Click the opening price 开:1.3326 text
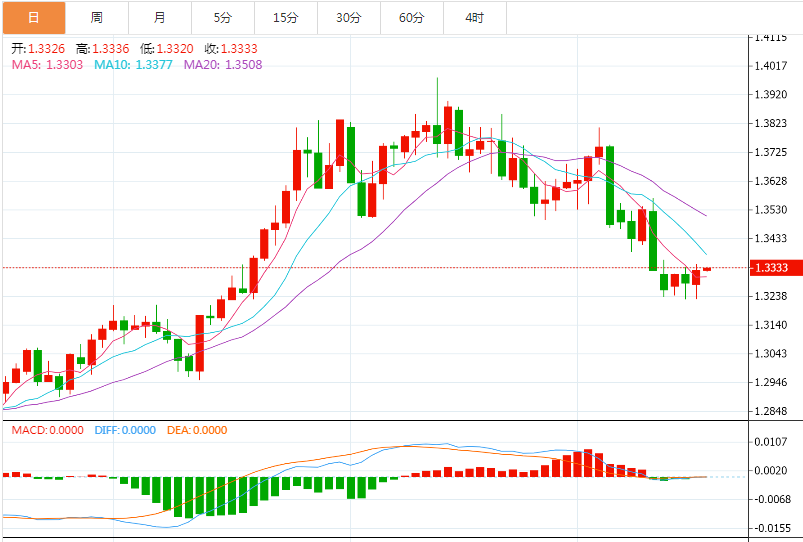 pyautogui.click(x=38, y=49)
